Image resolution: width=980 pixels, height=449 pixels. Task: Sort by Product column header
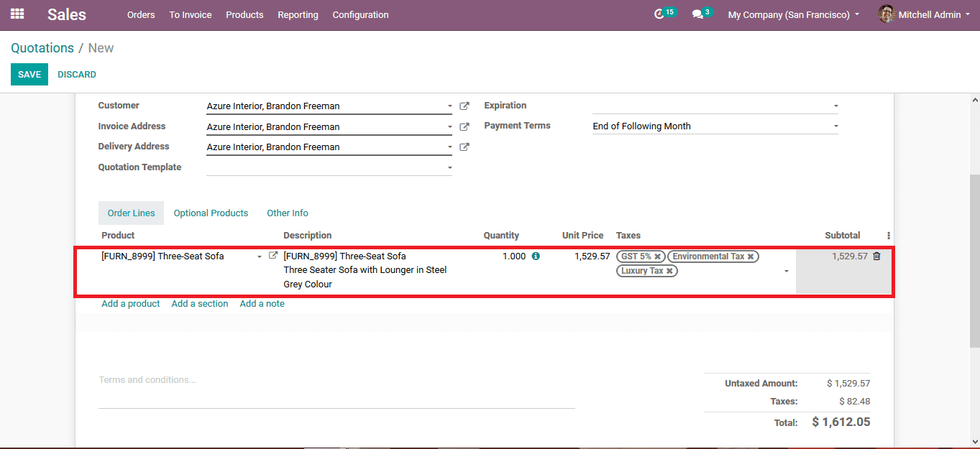118,236
